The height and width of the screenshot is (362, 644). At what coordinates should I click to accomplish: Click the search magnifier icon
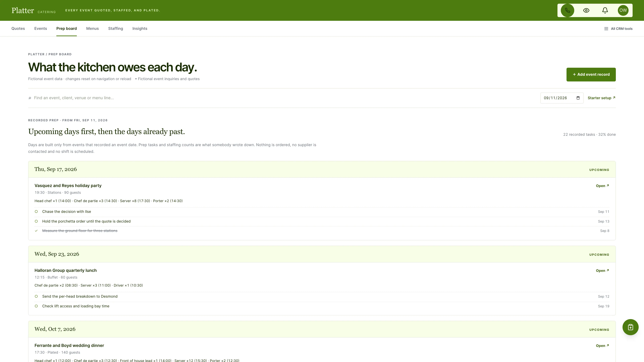pos(30,98)
